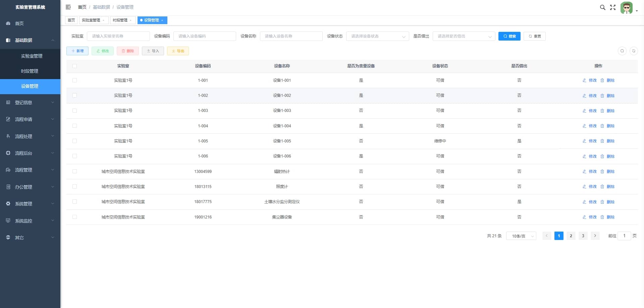The height and width of the screenshot is (308, 644).
Task: Click the 流程后台 sidebar icon
Action: (8, 153)
